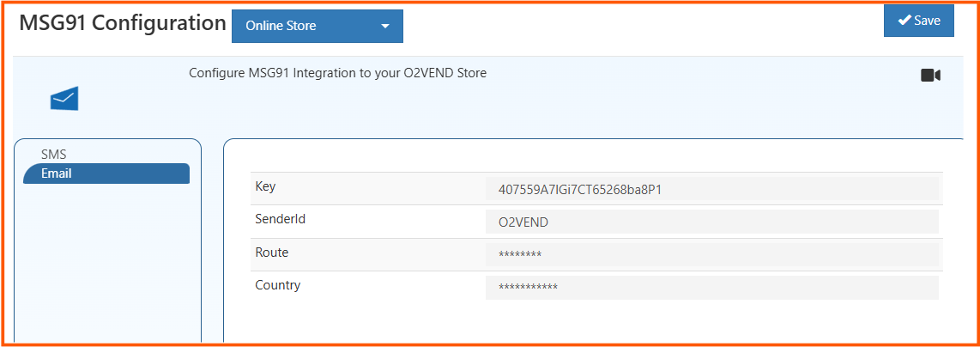Click the MSG91 Configuration page heading
This screenshot has height=347, width=980.
[122, 24]
